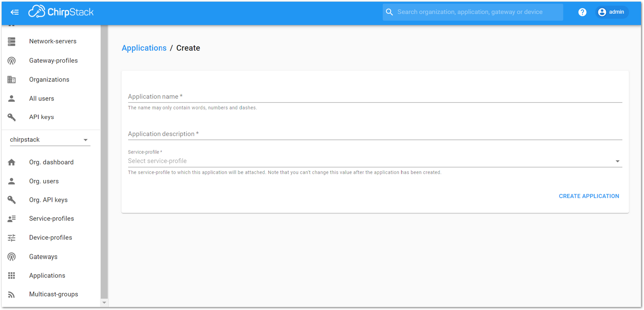Open the Org. dashboard page
Screen dimensions: 644x310
(51, 162)
